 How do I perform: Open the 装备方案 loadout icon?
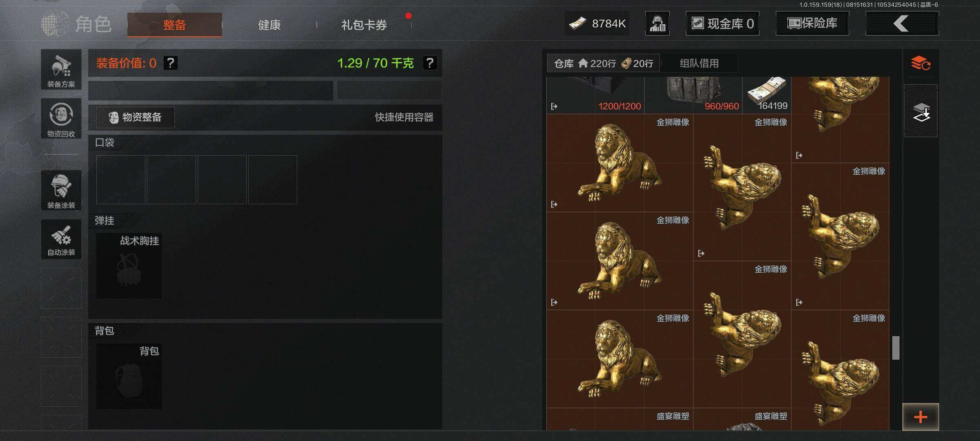point(61,69)
